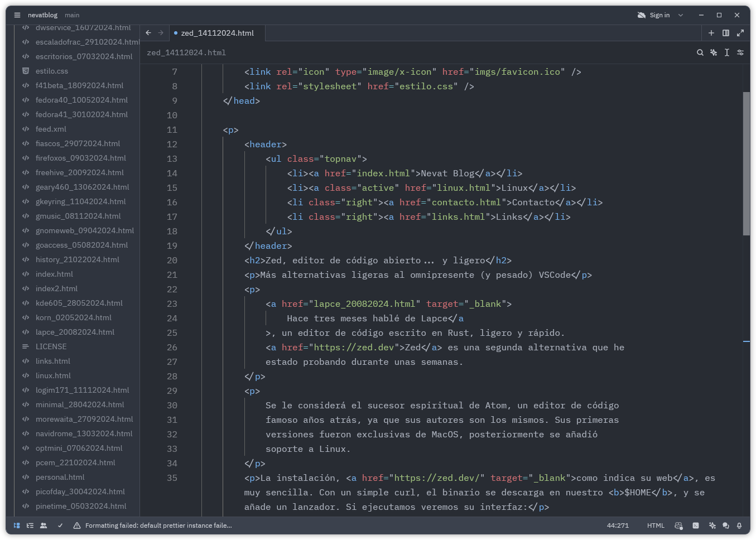756x540 pixels.
Task: Open gmusic_08112024.html file
Action: [78, 216]
